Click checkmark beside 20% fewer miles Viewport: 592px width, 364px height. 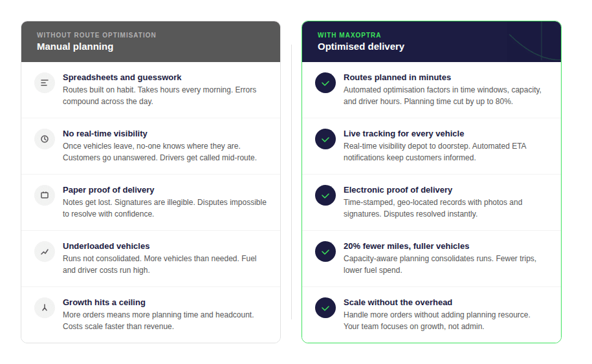pyautogui.click(x=325, y=252)
